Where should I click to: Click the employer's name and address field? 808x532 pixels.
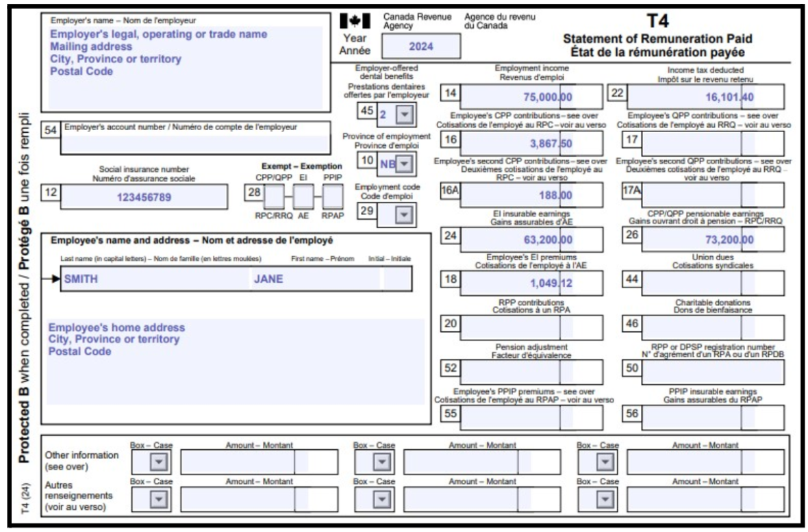tap(186, 67)
